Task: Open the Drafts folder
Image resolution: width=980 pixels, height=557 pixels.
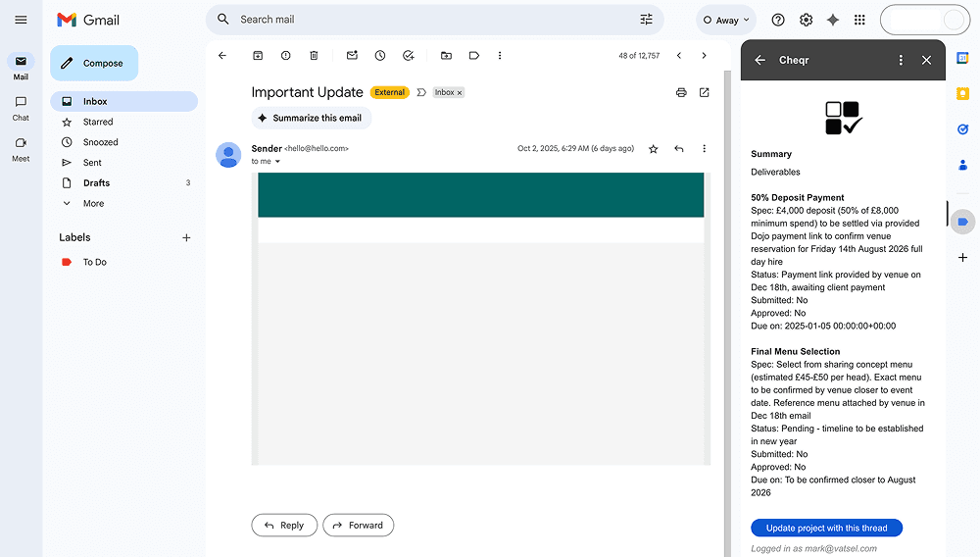Action: pyautogui.click(x=96, y=182)
